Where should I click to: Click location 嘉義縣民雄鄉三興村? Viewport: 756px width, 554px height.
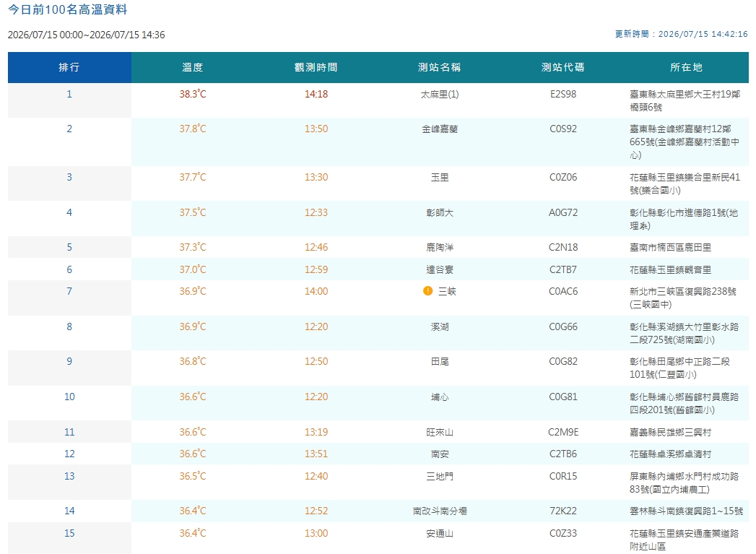click(x=671, y=432)
